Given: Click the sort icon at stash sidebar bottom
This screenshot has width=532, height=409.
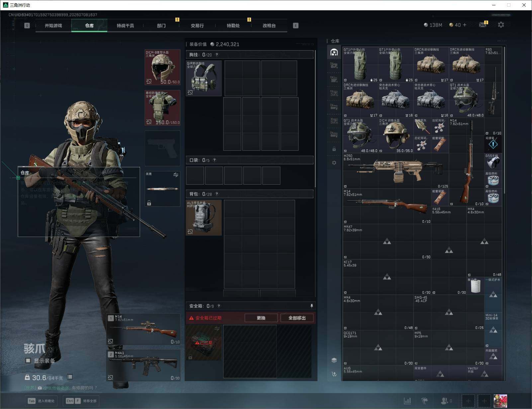Looking at the screenshot, I should pos(334,374).
